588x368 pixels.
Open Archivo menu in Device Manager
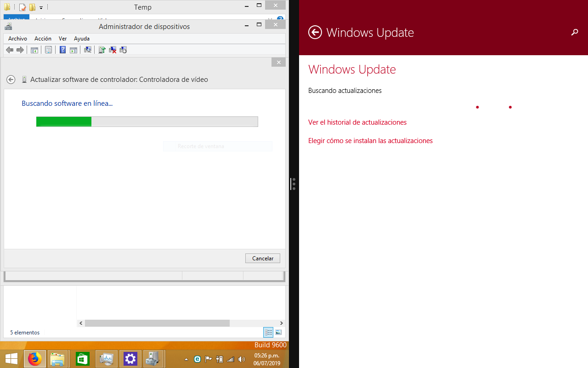(x=17, y=39)
